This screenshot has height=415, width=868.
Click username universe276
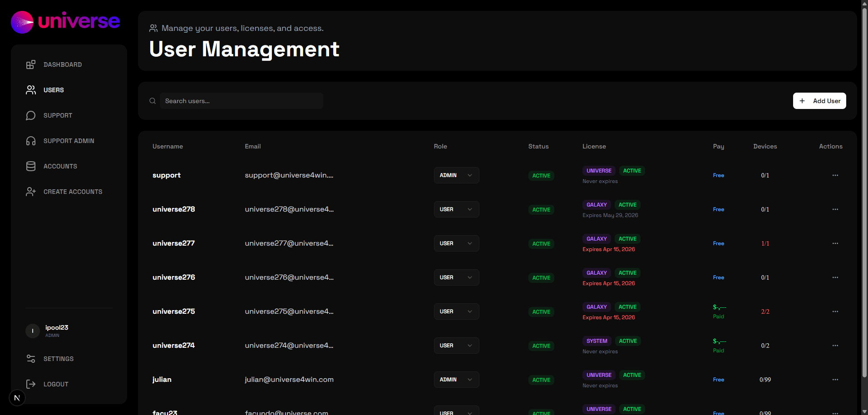[x=174, y=277]
